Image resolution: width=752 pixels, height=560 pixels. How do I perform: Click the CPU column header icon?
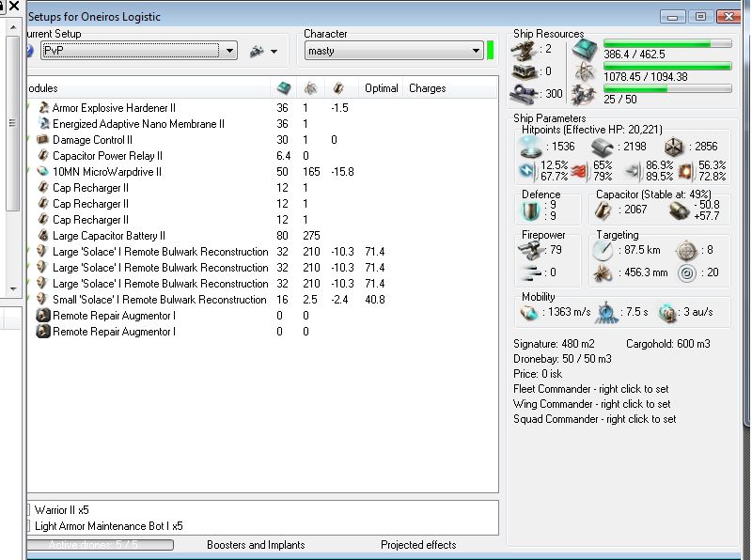tap(284, 87)
